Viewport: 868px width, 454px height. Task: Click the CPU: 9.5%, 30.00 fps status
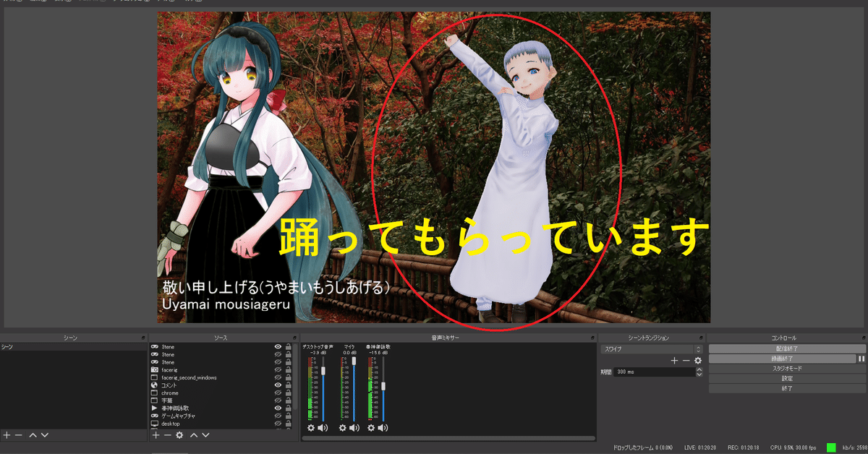[x=793, y=447]
